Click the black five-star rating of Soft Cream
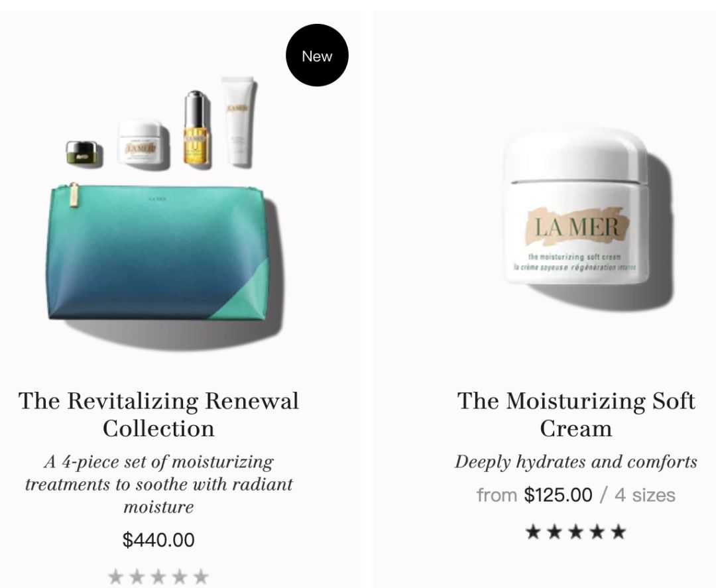 [576, 532]
